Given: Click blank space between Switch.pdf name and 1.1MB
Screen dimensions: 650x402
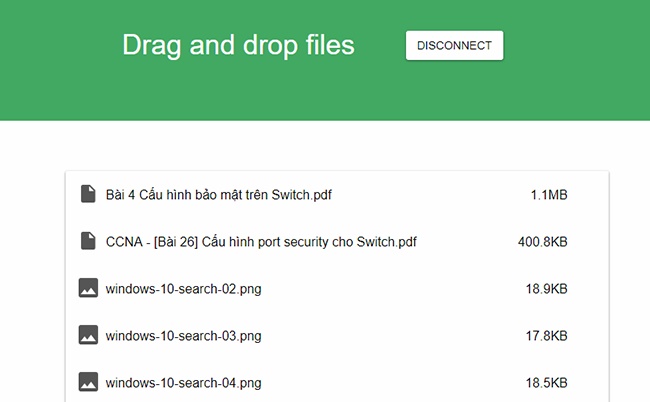Looking at the screenshot, I should pos(431,195).
